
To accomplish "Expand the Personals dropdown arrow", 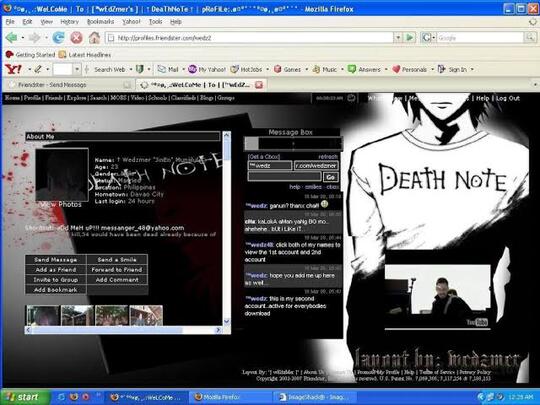I will [x=432, y=70].
